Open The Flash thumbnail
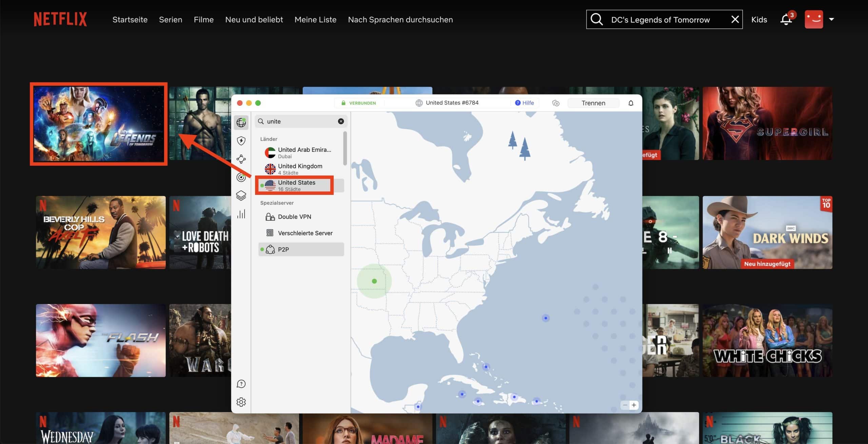The height and width of the screenshot is (444, 868). pos(101,340)
